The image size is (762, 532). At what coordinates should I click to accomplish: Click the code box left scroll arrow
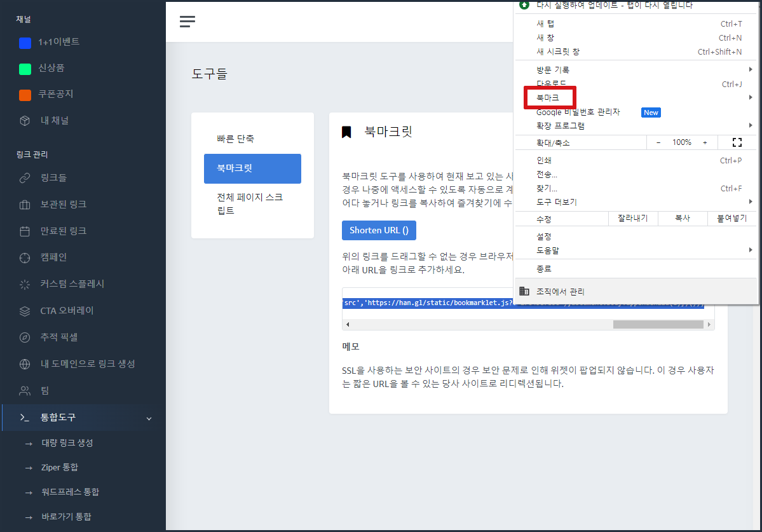click(348, 325)
